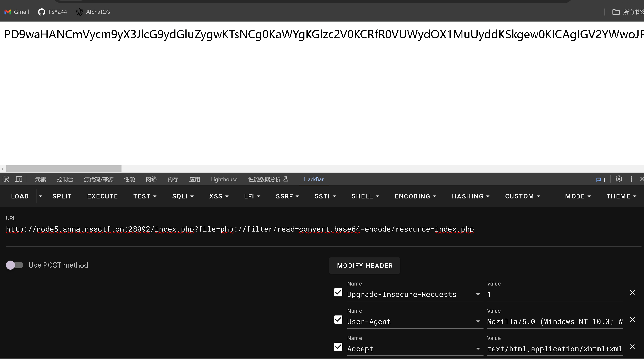This screenshot has height=359, width=644.
Task: Uncheck the Upgrade-Insecure-Requests header checkbox
Action: click(x=338, y=293)
